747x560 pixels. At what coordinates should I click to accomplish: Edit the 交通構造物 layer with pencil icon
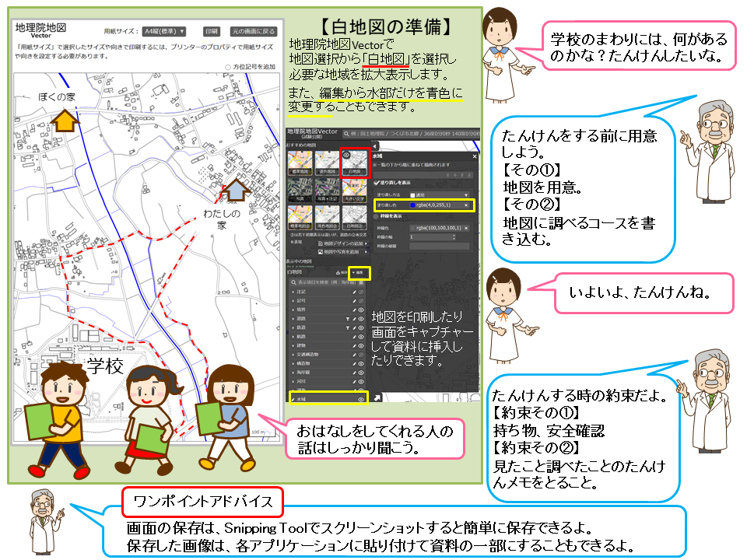(355, 355)
